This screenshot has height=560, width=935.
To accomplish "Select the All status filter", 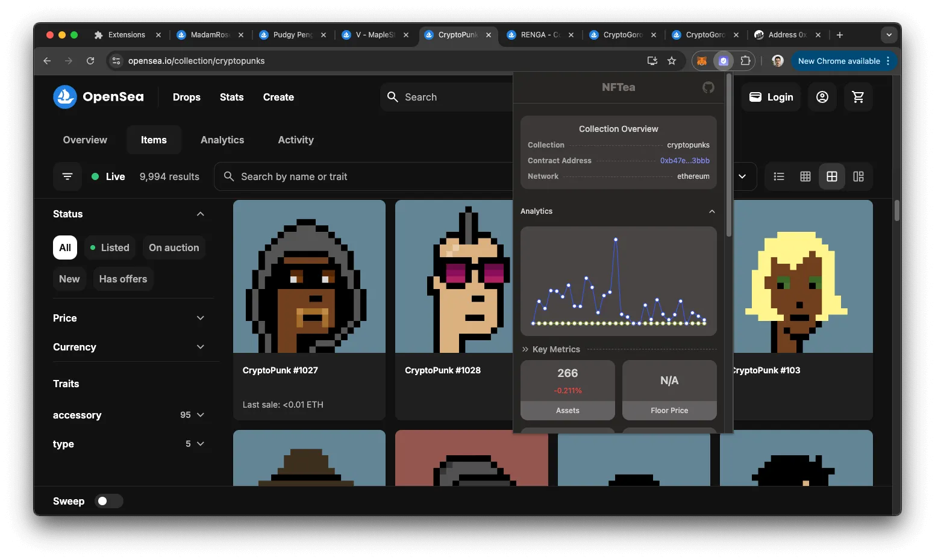I will [x=65, y=247].
